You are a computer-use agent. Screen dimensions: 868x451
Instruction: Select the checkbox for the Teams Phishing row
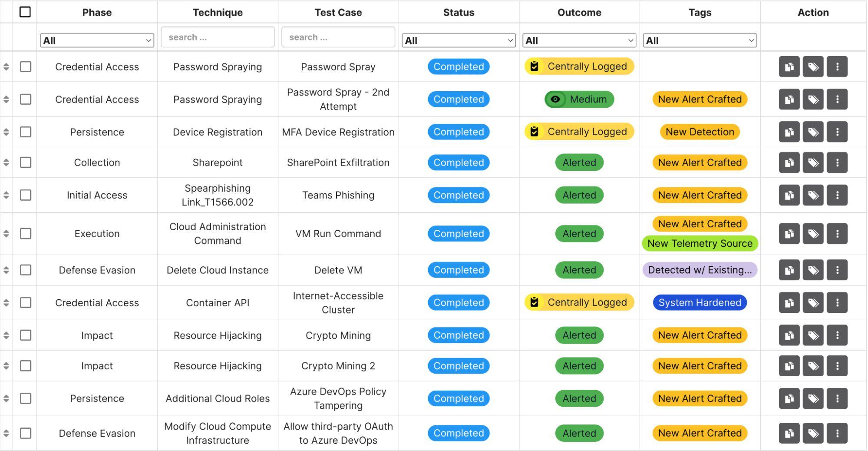[26, 195]
